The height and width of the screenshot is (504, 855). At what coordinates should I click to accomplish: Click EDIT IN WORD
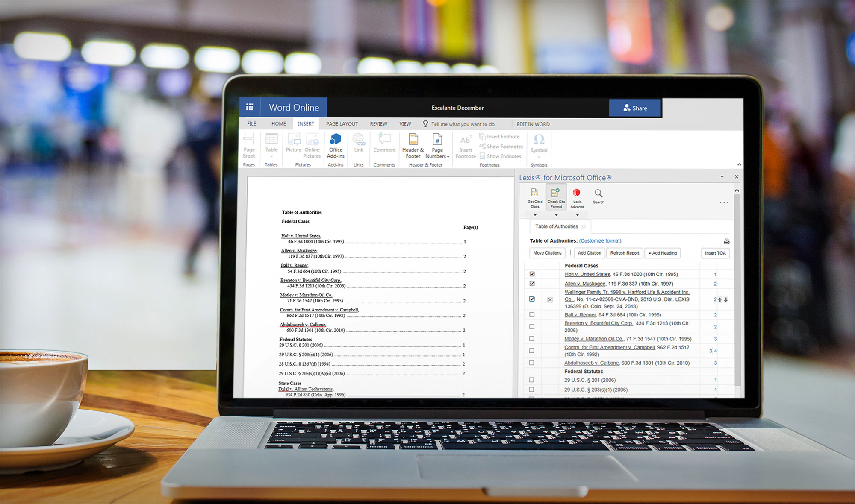pyautogui.click(x=533, y=124)
